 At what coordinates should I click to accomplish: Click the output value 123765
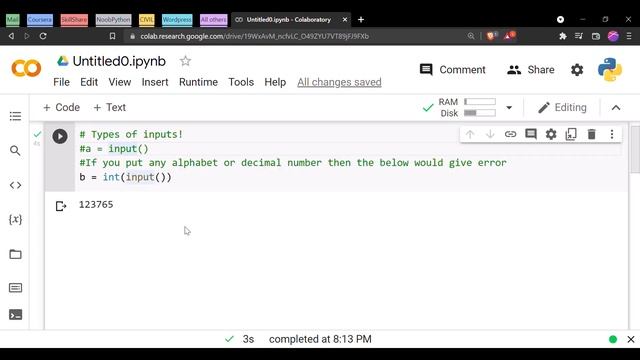pos(96,204)
